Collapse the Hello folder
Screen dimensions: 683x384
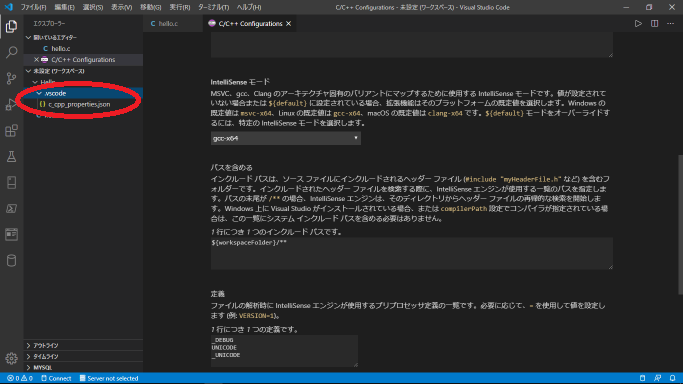83,82
